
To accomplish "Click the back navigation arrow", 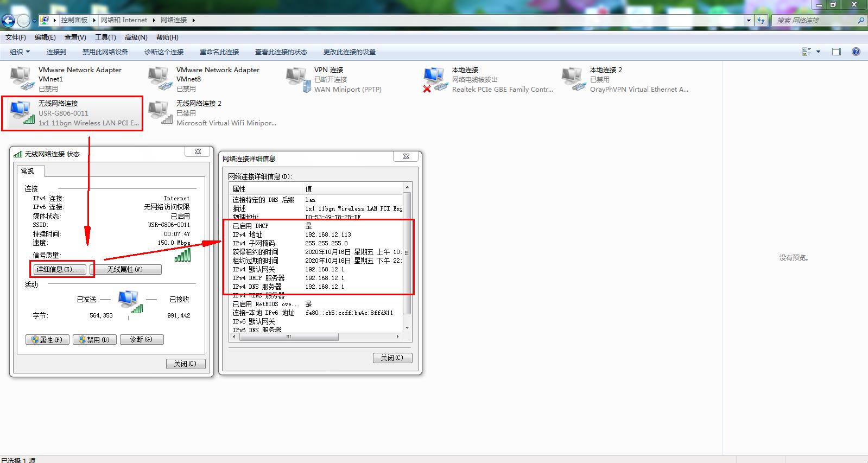I will [9, 21].
